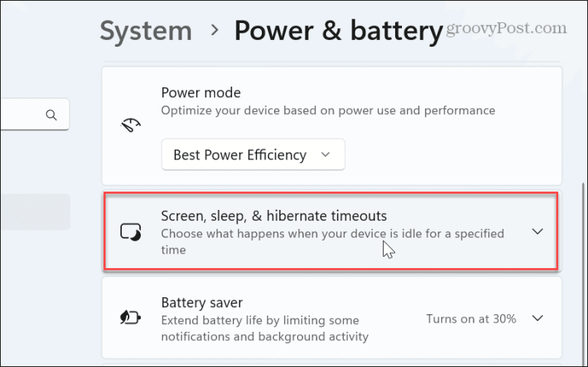588x367 pixels.
Task: Select the highlighted sidebar navigation item
Action: pos(35,211)
